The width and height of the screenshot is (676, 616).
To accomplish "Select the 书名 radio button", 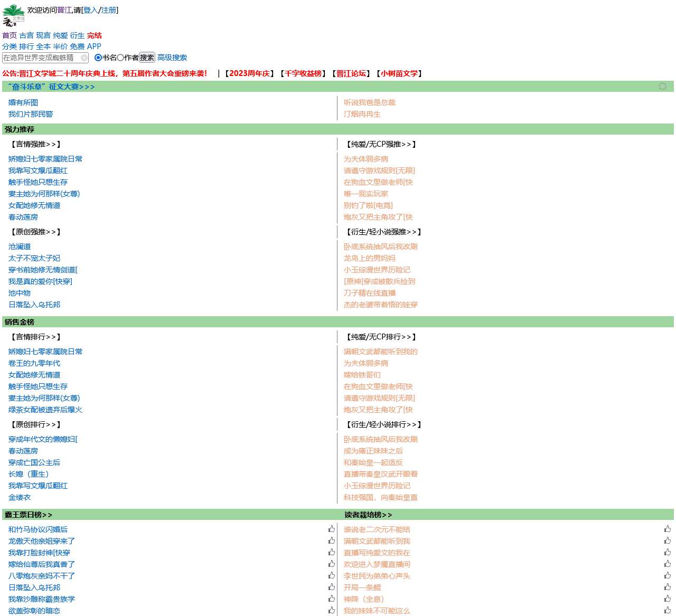I will point(98,58).
